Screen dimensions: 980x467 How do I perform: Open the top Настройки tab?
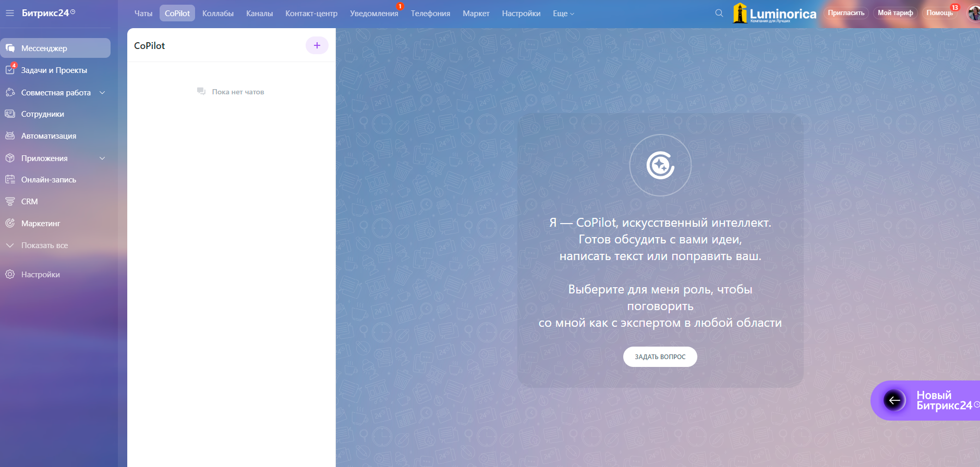click(x=521, y=14)
